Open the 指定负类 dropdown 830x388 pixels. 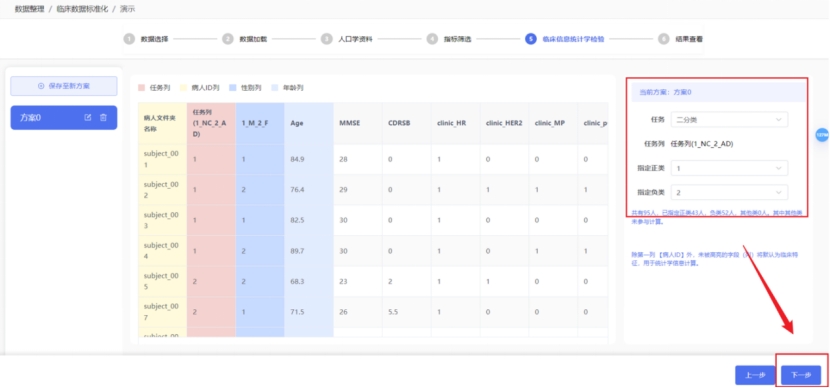pyautogui.click(x=729, y=192)
